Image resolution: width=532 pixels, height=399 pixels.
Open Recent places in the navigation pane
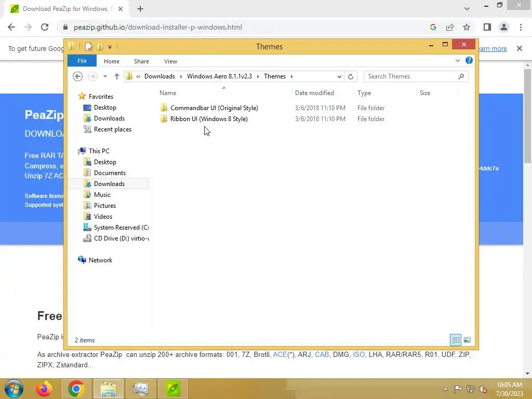[112, 129]
